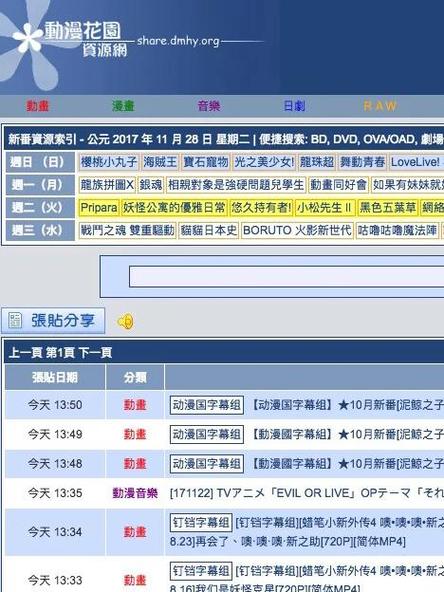Screen dimensions: 444x592
Task: Open the 日劇 navigation tab
Action: [294, 106]
